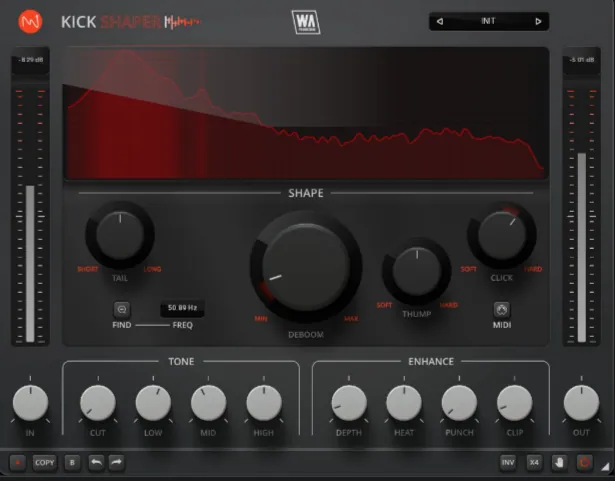The width and height of the screenshot is (615, 481).
Task: Go to the previous preset with left arrow
Action: click(440, 21)
